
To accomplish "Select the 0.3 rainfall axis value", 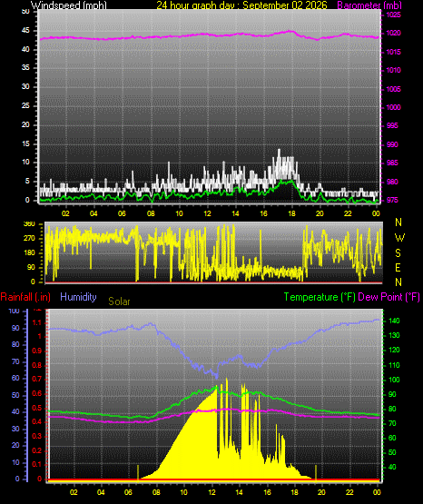I will [37, 436].
